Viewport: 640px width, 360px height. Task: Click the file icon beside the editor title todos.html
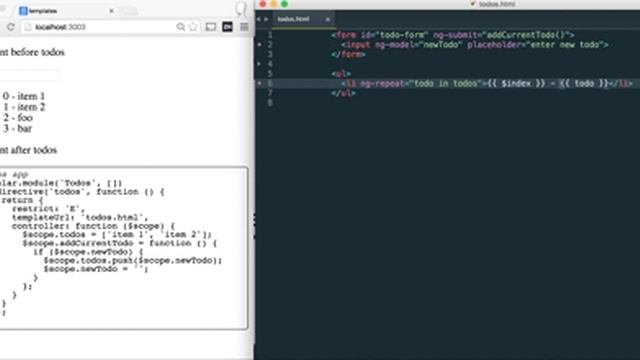(473, 4)
